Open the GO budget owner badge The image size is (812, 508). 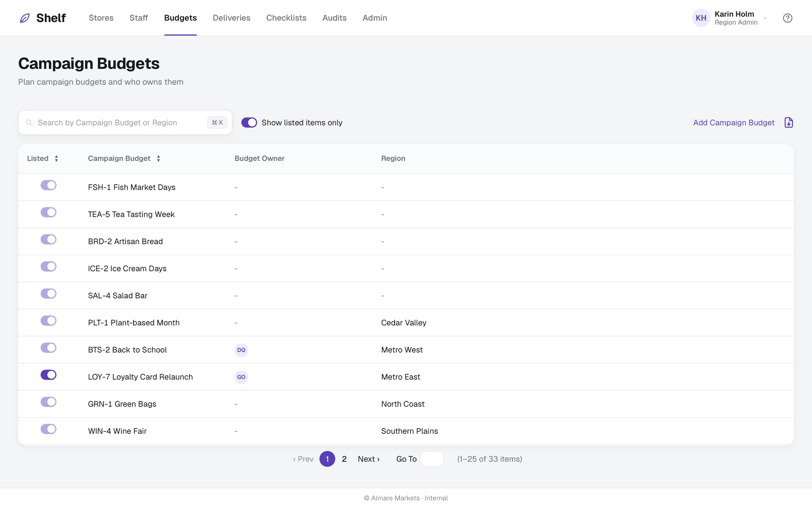241,377
